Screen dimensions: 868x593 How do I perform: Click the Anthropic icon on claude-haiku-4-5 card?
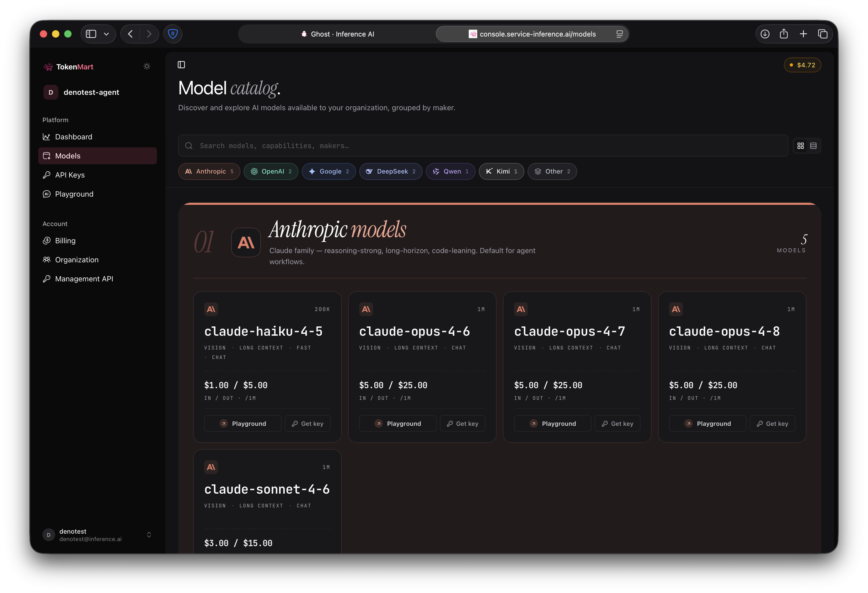coord(211,309)
